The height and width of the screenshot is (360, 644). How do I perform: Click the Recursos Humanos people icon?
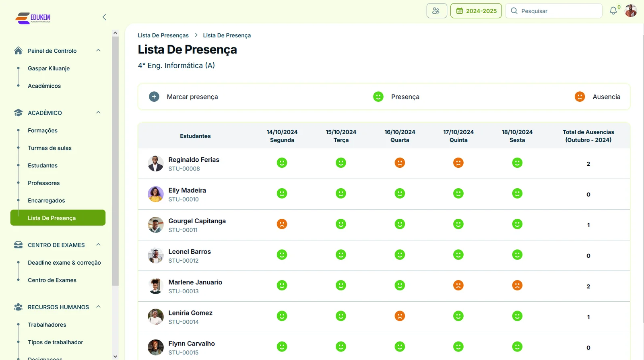pyautogui.click(x=18, y=307)
